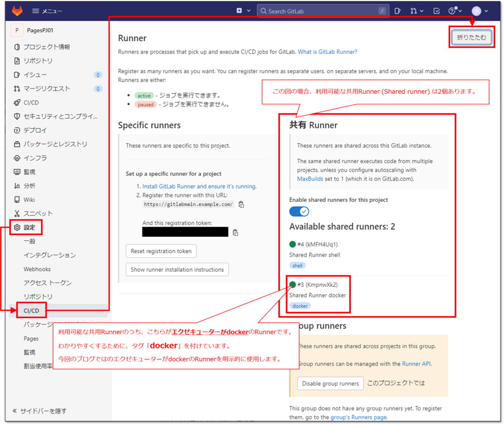This screenshot has width=504, height=425.
Task: Collapse sidebar with サイドバーを隠す
Action: coord(40,411)
